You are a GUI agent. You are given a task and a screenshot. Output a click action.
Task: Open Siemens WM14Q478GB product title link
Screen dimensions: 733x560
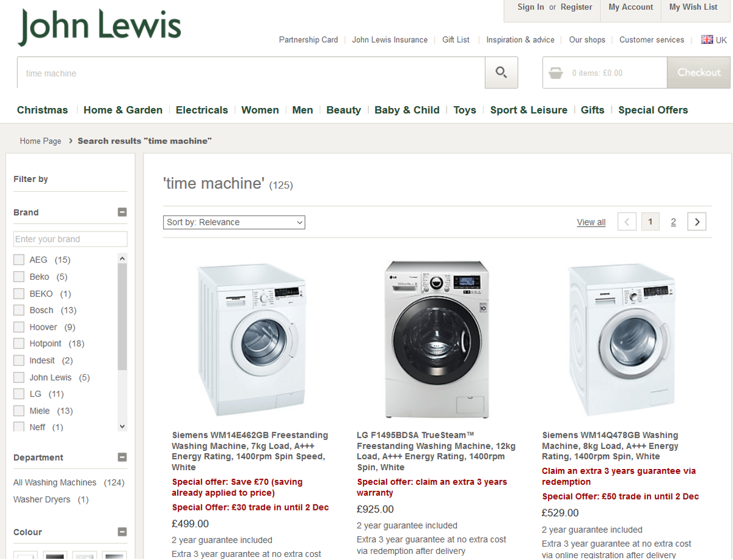610,446
